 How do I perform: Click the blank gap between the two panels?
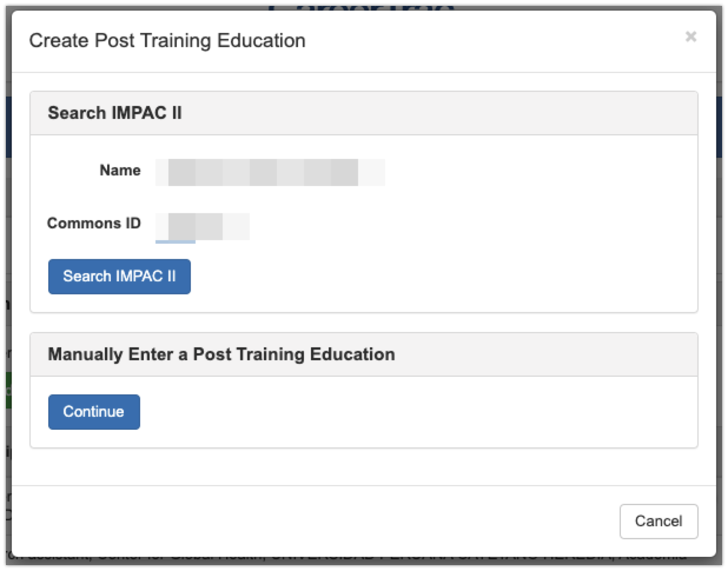pos(363,323)
